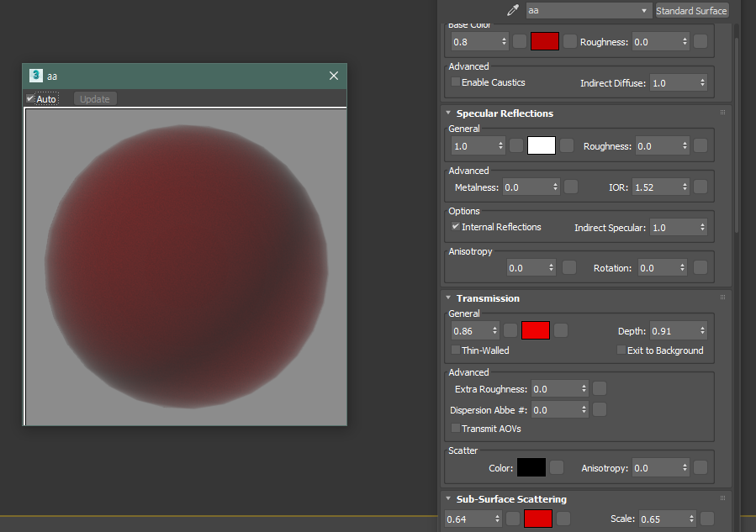The image size is (756, 532).
Task: Toggle Auto update in preview window
Action: tap(31, 99)
